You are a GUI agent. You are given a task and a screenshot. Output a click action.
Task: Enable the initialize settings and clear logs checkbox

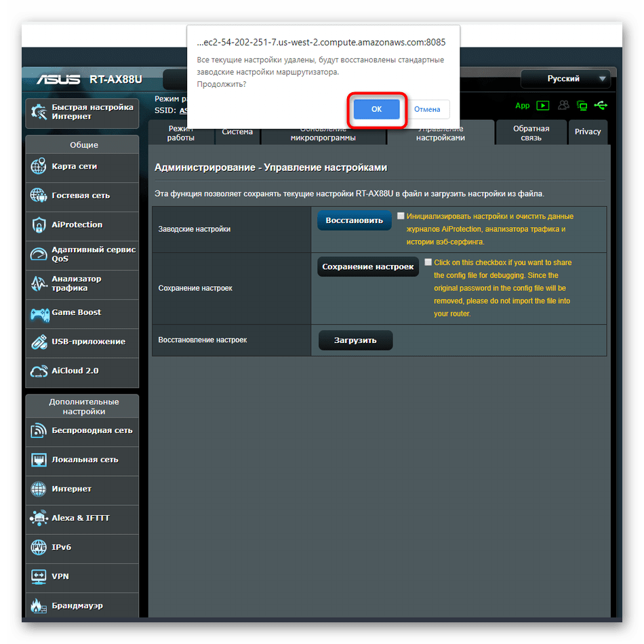(401, 216)
